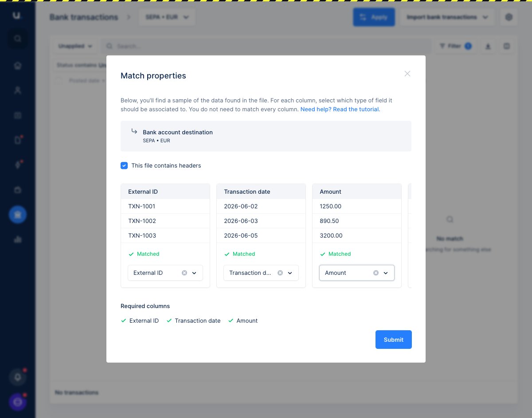Click the download icon in the toolbar
This screenshot has width=532, height=418.
coord(488,46)
